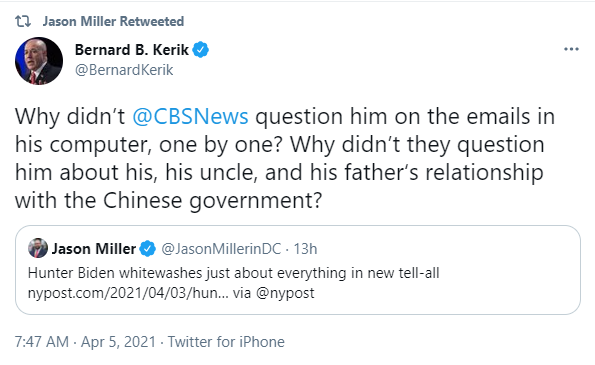Screen dimensions: 595x365
Task: Click the @nypost mention in quoted tweet
Action: (x=285, y=293)
